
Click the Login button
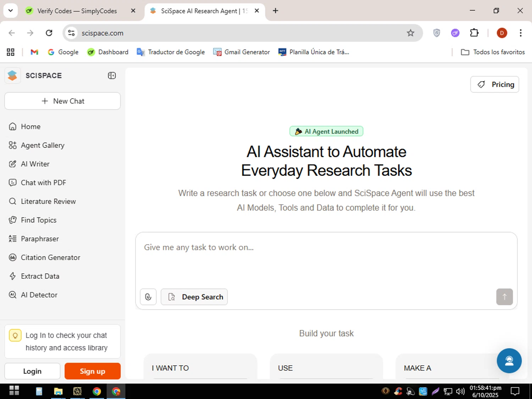pyautogui.click(x=32, y=371)
